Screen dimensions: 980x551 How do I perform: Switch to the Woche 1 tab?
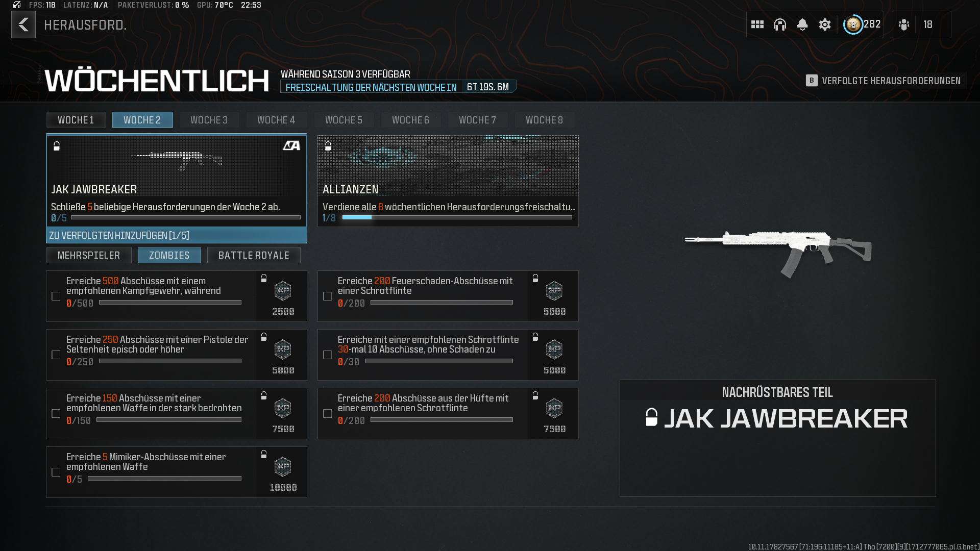pos(76,120)
